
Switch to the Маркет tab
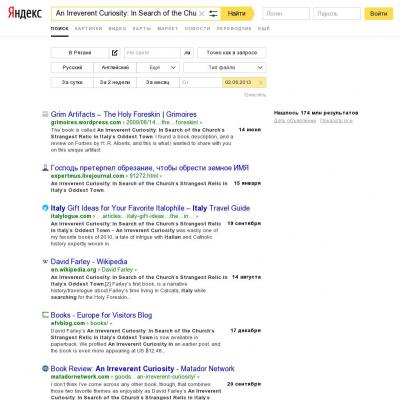[168, 29]
